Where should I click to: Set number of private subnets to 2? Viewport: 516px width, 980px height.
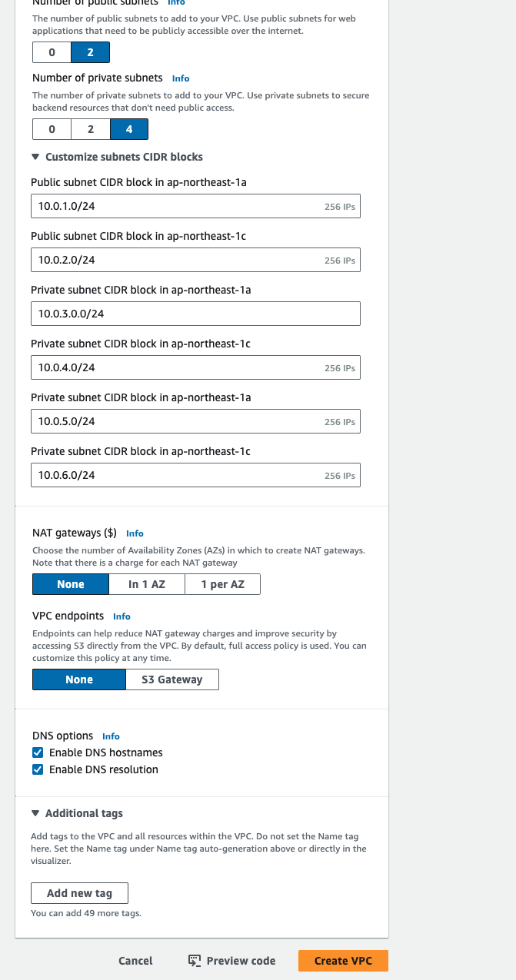pyautogui.click(x=91, y=129)
